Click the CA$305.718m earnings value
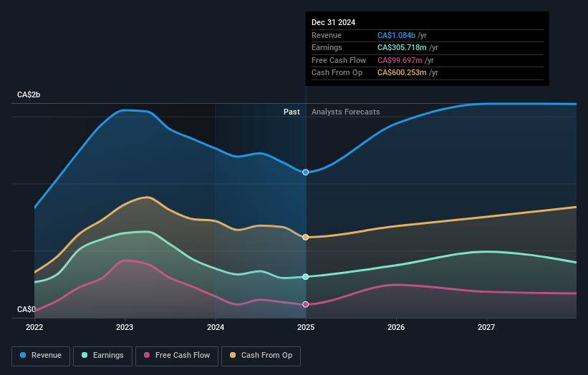Image resolution: width=588 pixels, height=375 pixels. point(402,47)
